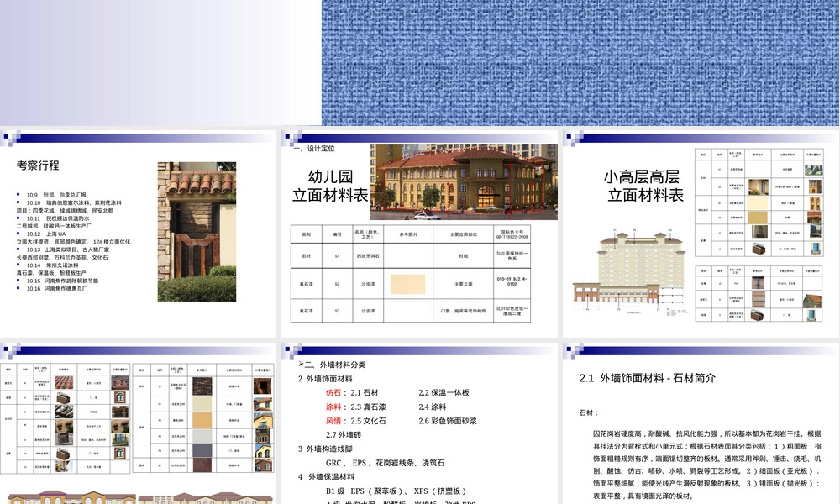The width and height of the screenshot is (840, 504).
Task: Select the S1 cell in the material table
Action: [337, 256]
